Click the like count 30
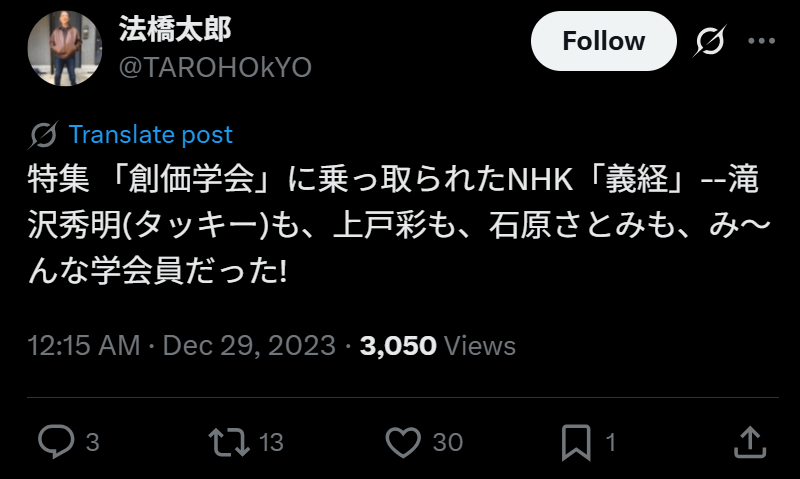Screen dimensions: 800x479 pyautogui.click(x=448, y=442)
